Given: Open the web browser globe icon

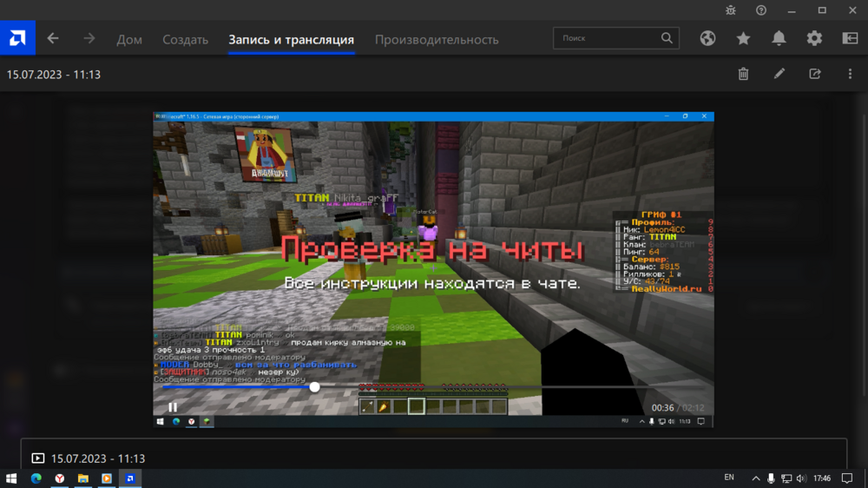Looking at the screenshot, I should pos(707,38).
